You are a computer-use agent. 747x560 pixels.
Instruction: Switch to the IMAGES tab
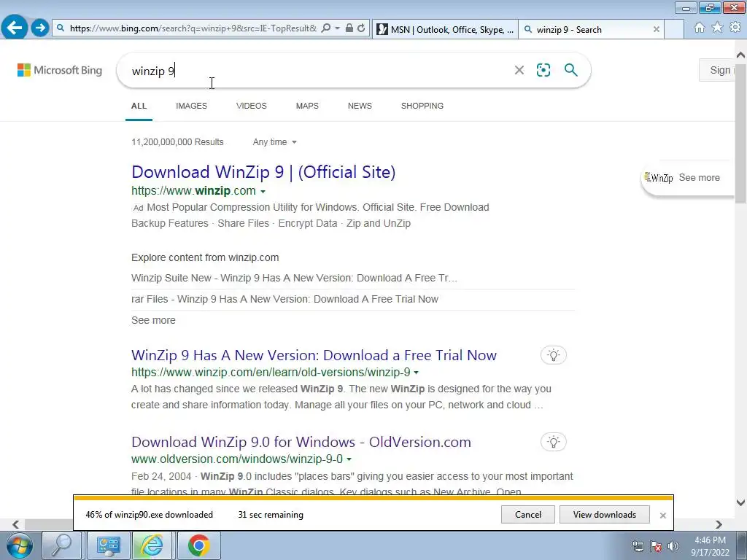click(192, 106)
